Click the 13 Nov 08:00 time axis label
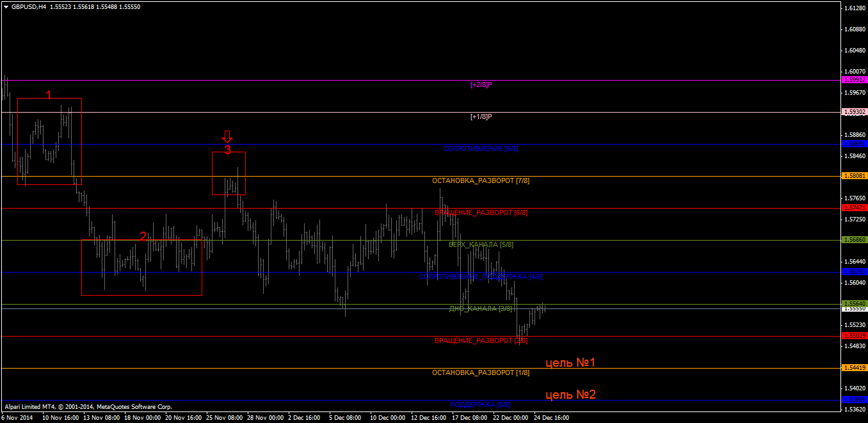This screenshot has width=868, height=423. coord(102,418)
